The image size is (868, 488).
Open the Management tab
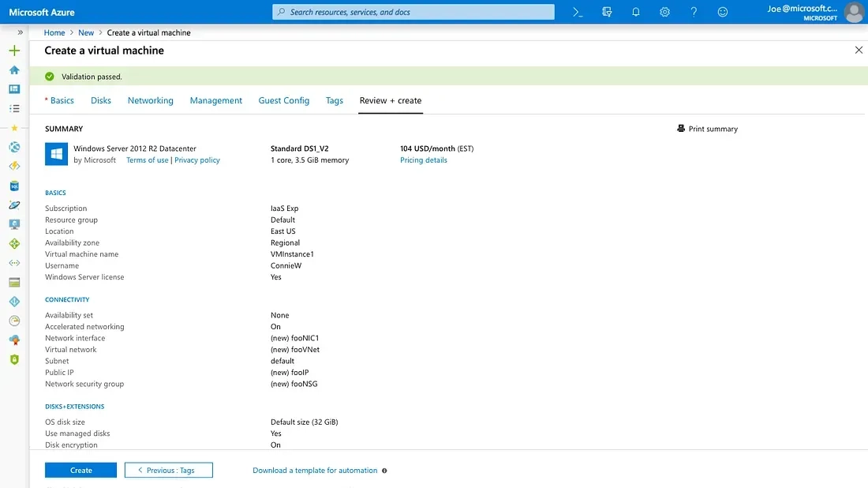tap(216, 100)
